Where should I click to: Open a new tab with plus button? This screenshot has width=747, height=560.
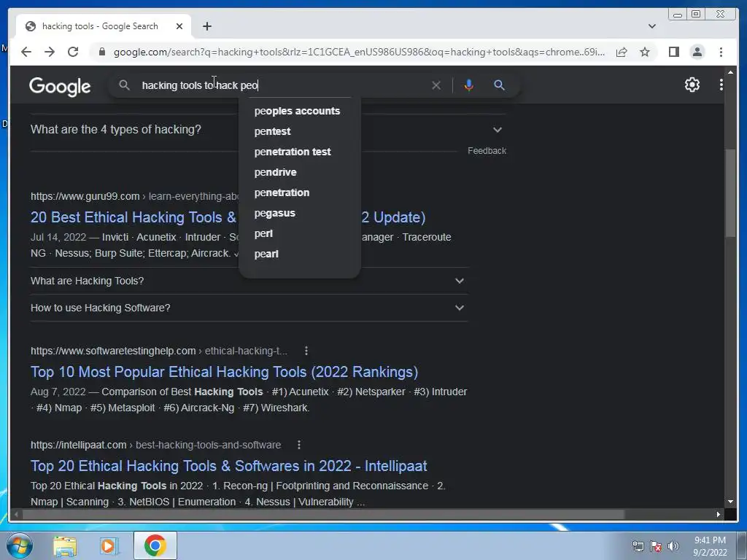pyautogui.click(x=206, y=26)
